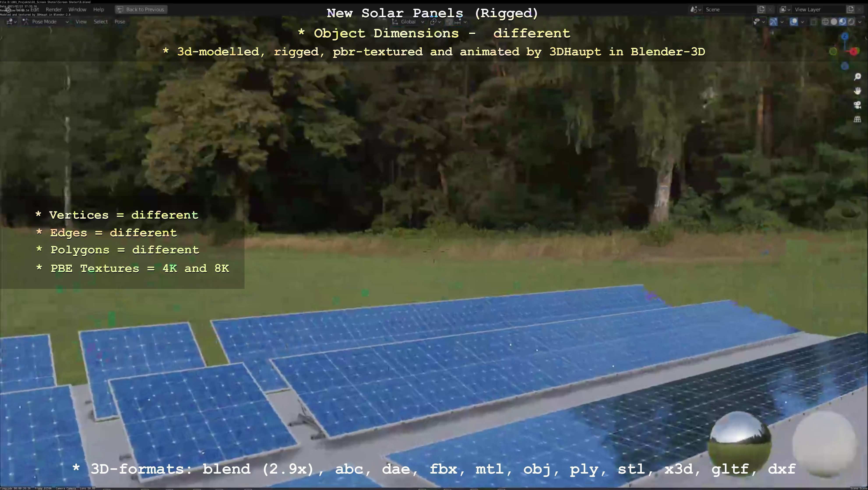Open the overlays options dropdown arrow

click(802, 22)
